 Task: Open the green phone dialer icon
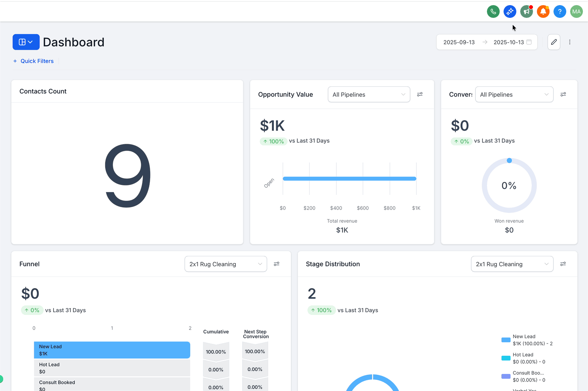(x=493, y=11)
